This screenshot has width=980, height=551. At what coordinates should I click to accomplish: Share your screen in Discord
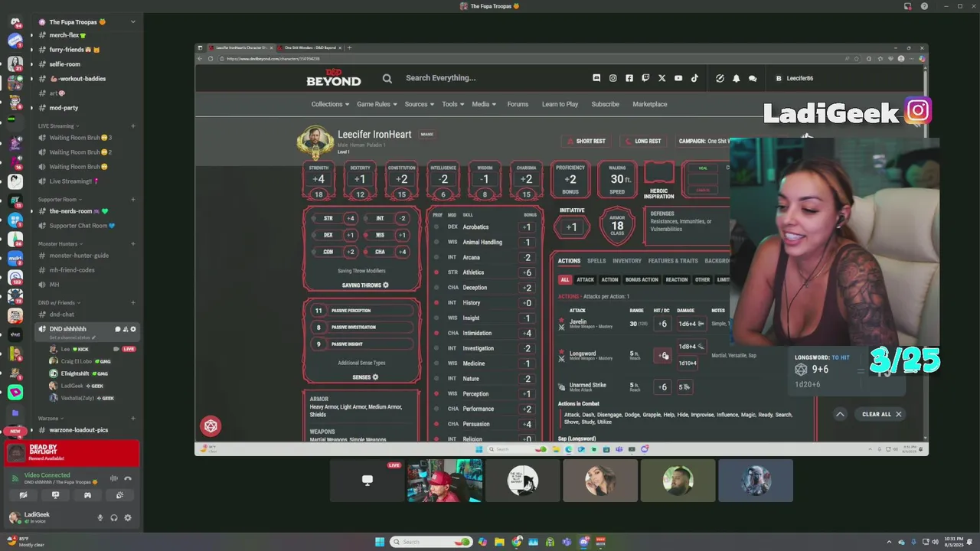55,495
